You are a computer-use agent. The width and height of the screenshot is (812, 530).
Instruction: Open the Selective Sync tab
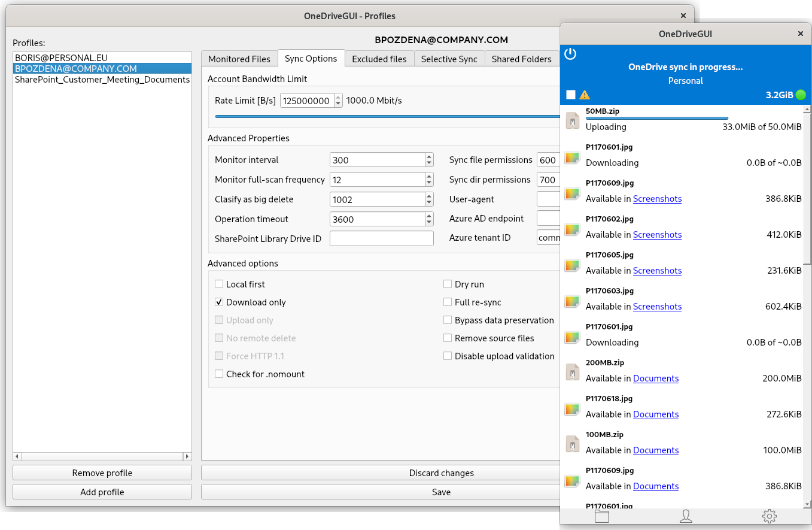449,59
